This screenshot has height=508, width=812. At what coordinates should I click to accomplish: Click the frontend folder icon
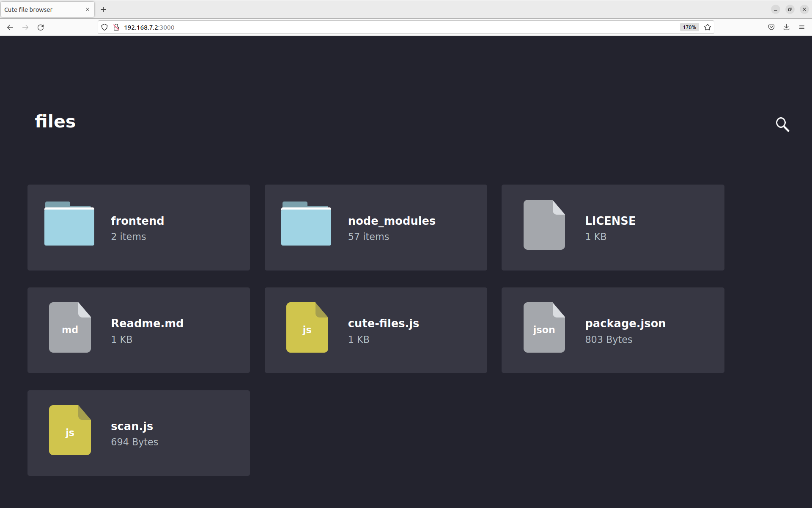69,224
